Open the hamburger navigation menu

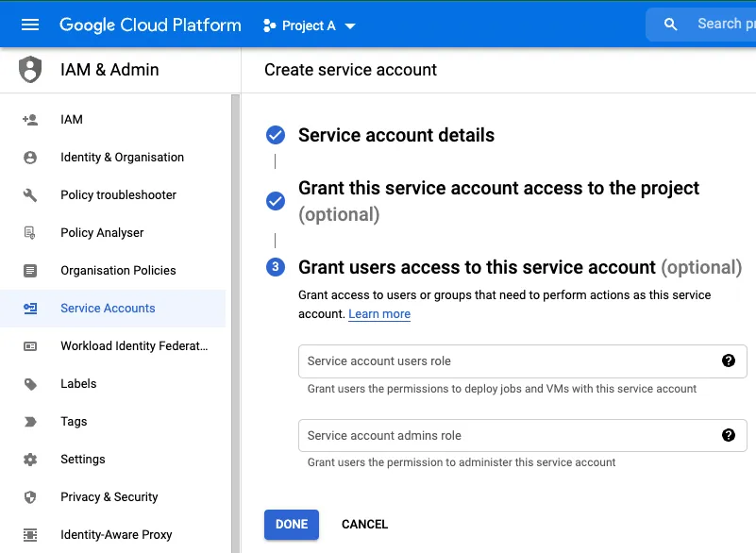coord(30,25)
